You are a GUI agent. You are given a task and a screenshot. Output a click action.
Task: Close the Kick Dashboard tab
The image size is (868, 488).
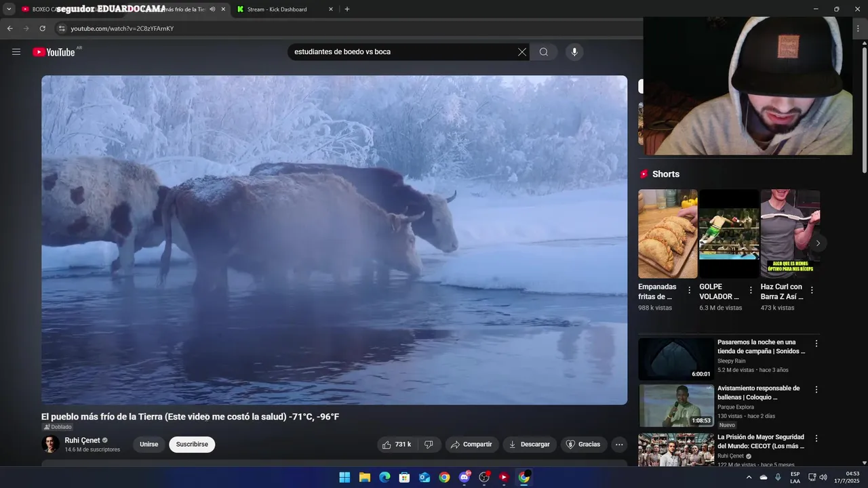331,9
